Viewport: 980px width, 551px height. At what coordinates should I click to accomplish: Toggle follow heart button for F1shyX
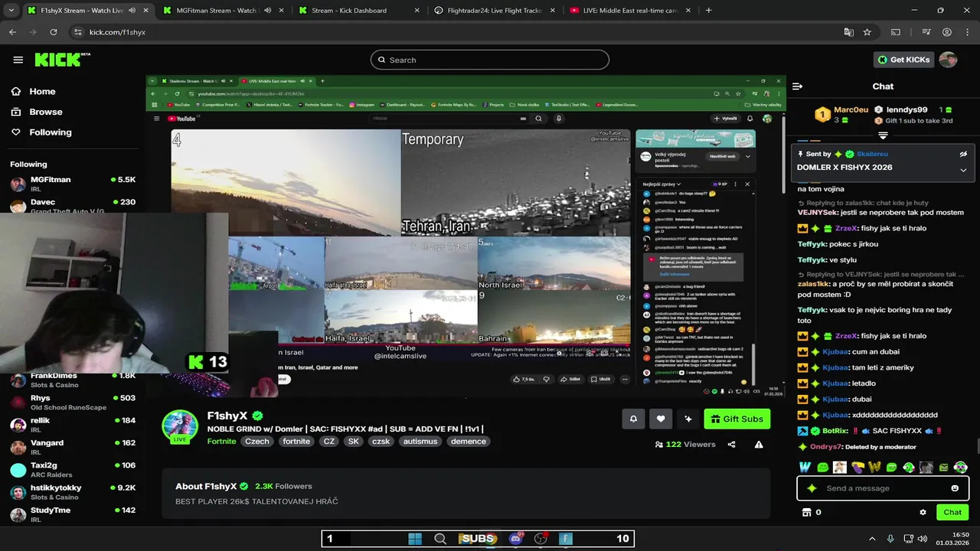(x=661, y=419)
